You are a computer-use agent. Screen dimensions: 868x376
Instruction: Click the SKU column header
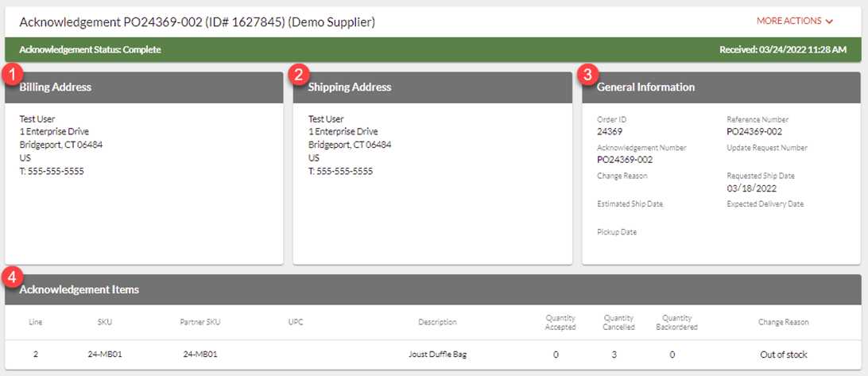pos(105,323)
